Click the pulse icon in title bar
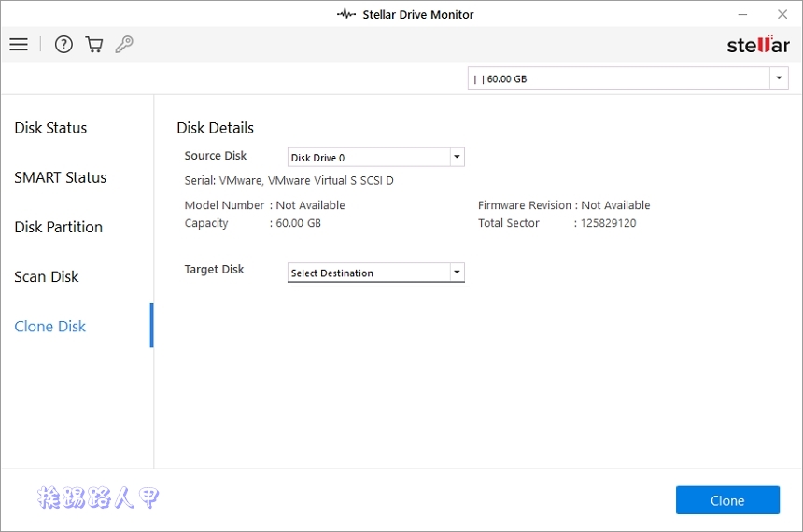The height and width of the screenshot is (532, 803). [346, 14]
